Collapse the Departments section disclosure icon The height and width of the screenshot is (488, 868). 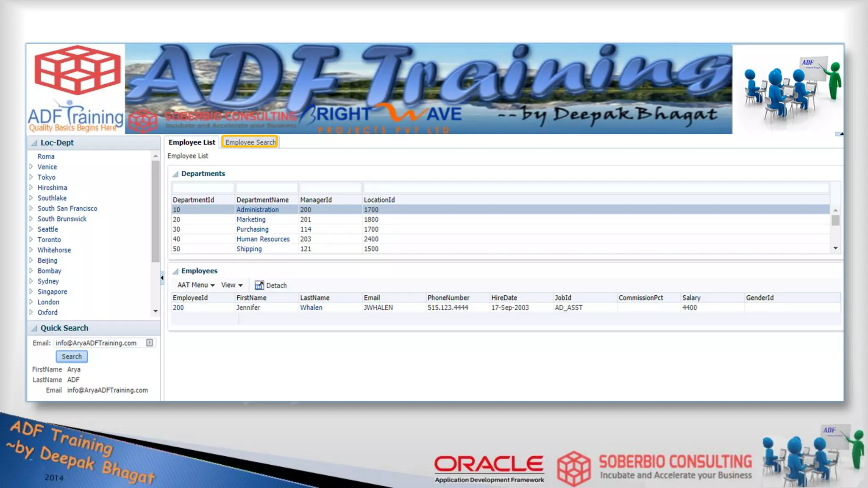175,174
